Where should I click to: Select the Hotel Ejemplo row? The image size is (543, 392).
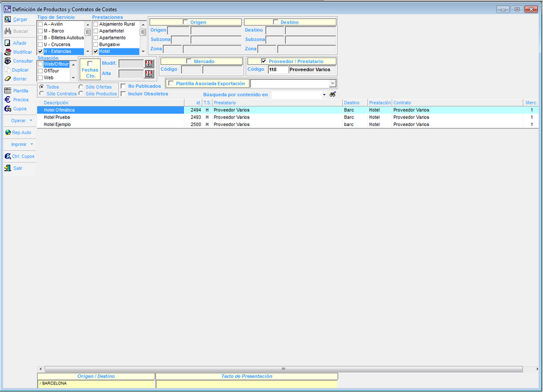point(288,124)
